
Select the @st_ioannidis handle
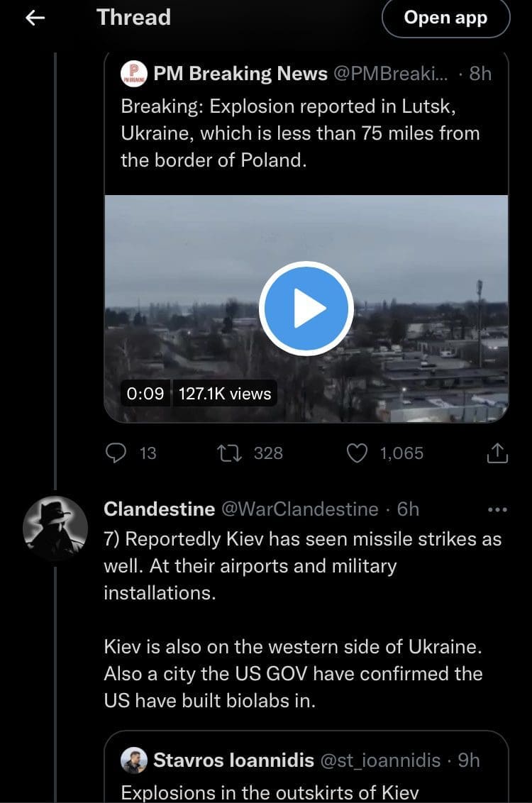(381, 760)
